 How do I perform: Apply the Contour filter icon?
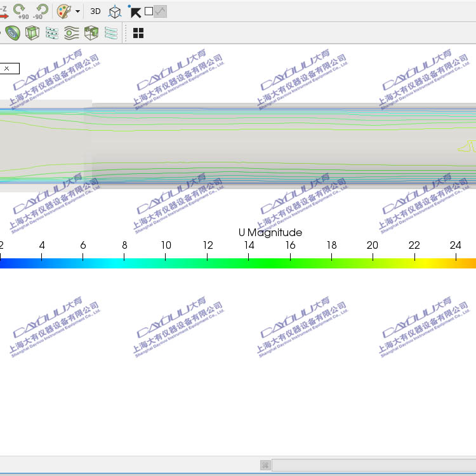[x=13, y=33]
